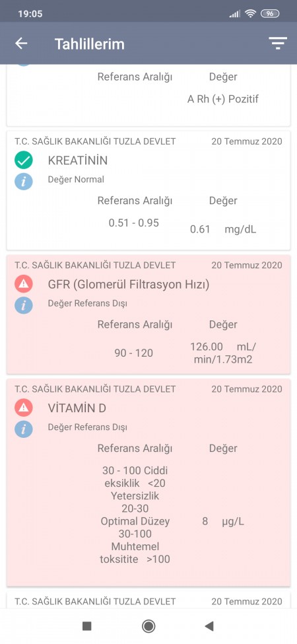Select the VİTAMİN D test title

tap(77, 408)
